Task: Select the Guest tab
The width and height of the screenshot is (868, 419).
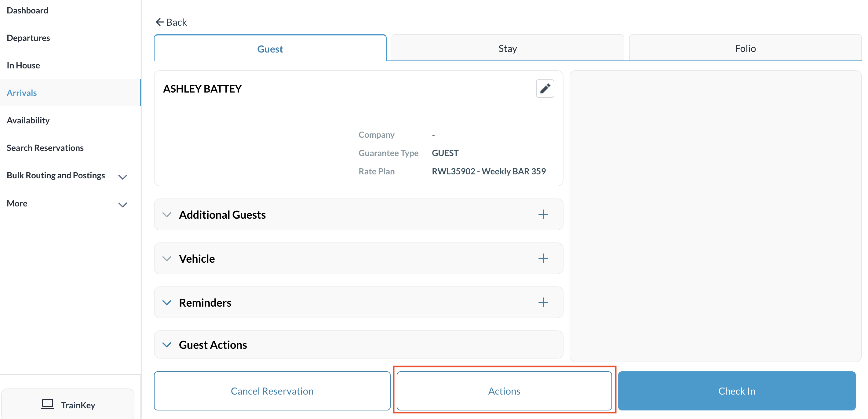Action: (x=270, y=49)
